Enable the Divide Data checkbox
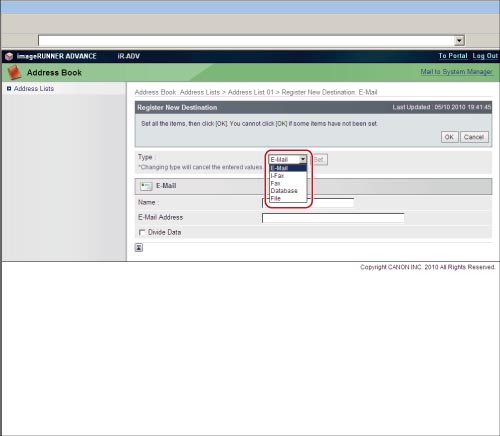This screenshot has height=436, width=500. 142,232
